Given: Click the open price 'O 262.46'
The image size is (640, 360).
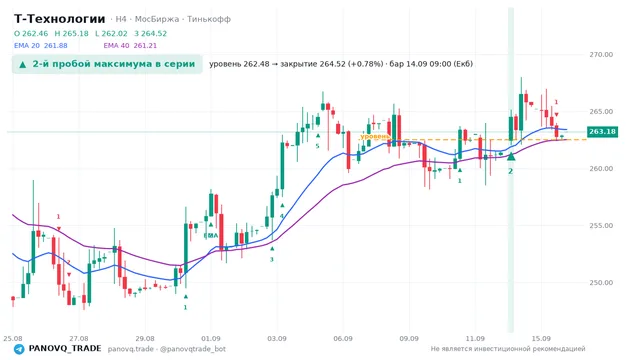Looking at the screenshot, I should [x=31, y=33].
